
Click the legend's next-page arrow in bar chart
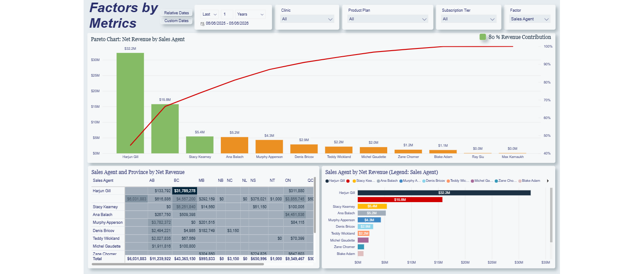tap(548, 181)
